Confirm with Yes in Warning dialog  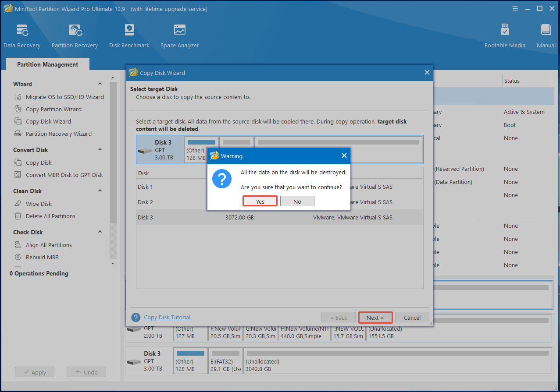tap(260, 201)
